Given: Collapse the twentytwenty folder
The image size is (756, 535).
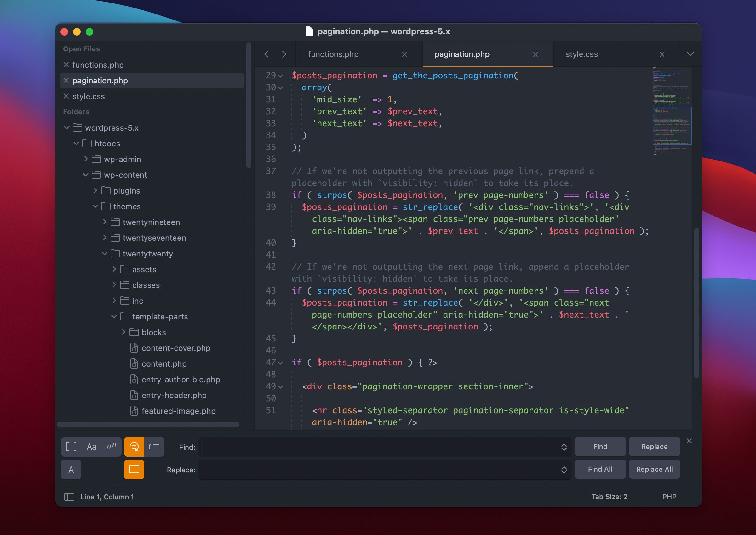Looking at the screenshot, I should tap(105, 253).
